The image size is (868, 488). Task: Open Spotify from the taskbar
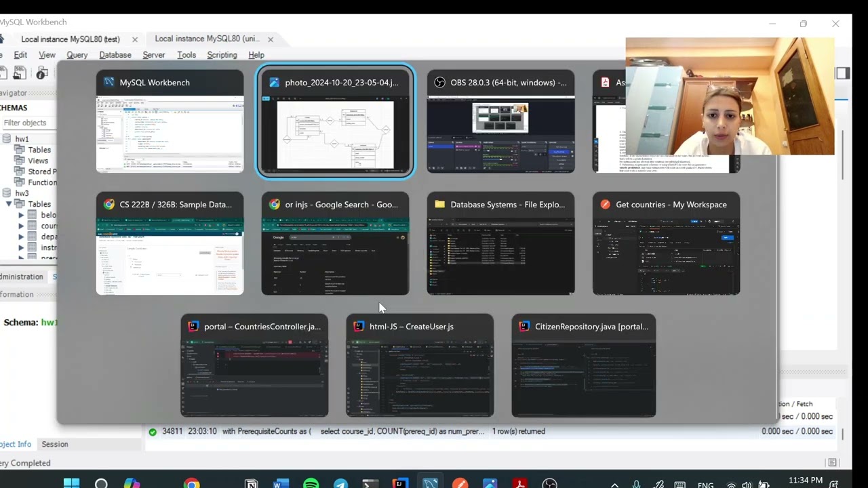point(311,484)
